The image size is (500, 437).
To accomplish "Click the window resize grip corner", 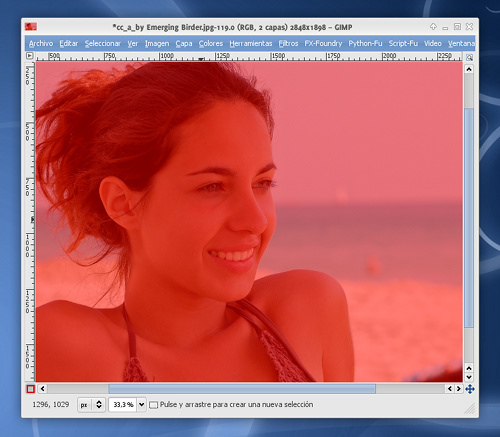I will click(x=470, y=408).
